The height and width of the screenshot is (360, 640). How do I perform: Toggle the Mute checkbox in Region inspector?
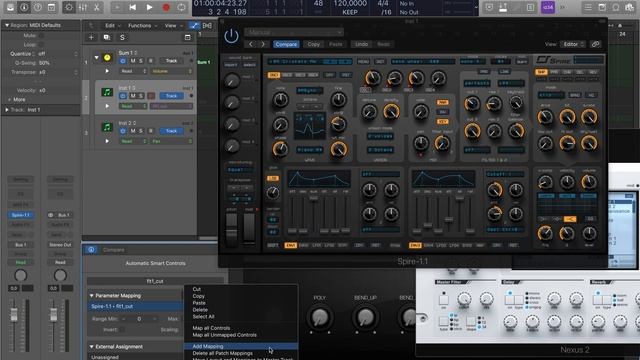[x=41, y=36]
